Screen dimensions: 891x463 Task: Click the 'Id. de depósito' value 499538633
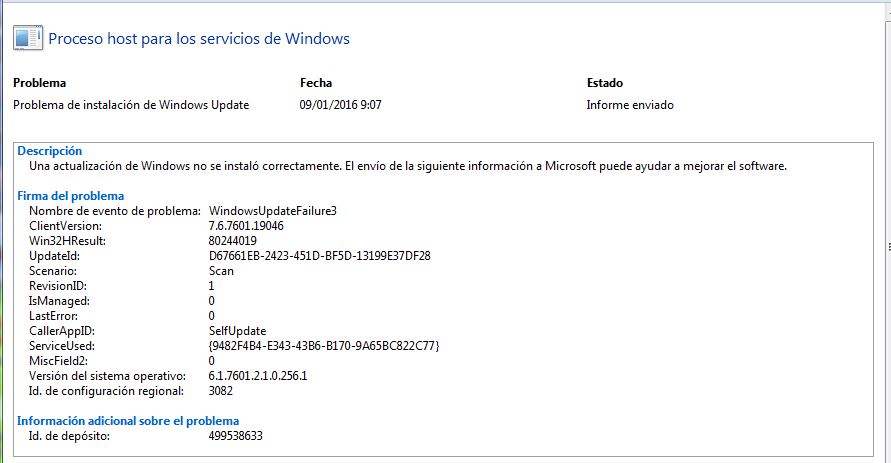coord(236,436)
